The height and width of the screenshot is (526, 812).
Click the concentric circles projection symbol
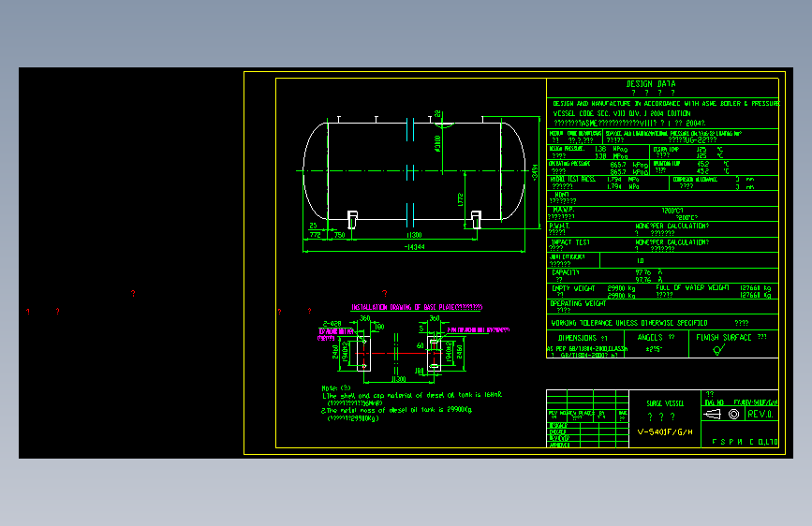(734, 414)
